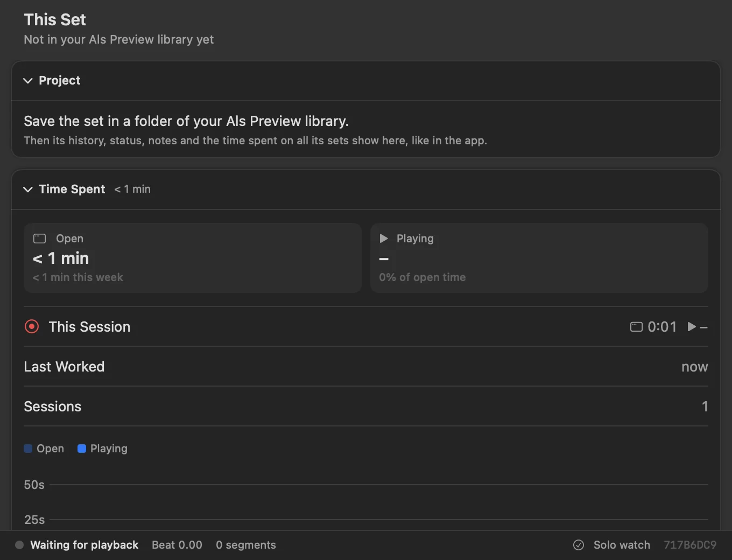The width and height of the screenshot is (732, 560).
Task: Click the Open legend label
Action: (50, 449)
